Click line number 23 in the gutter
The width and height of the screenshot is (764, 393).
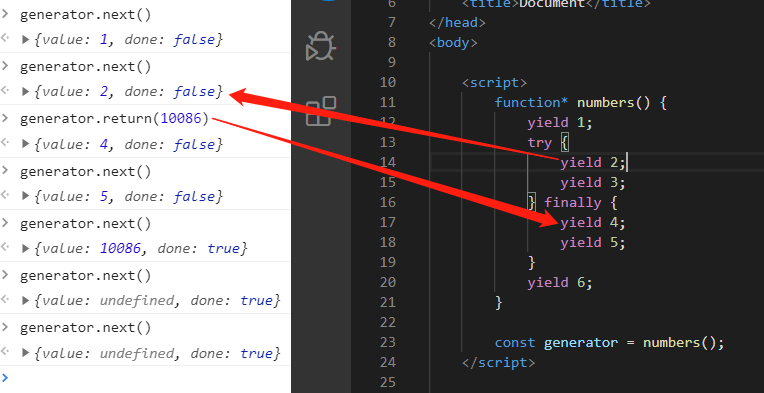tap(388, 342)
